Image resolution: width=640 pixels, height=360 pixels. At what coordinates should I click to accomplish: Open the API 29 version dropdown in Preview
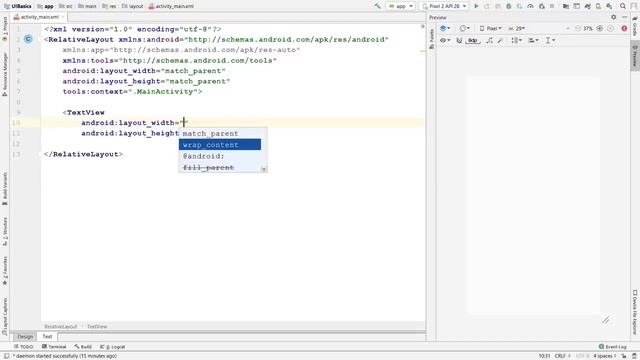[x=517, y=29]
